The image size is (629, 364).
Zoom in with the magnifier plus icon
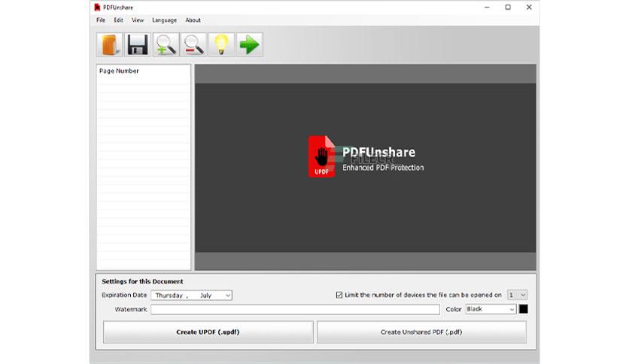click(166, 44)
